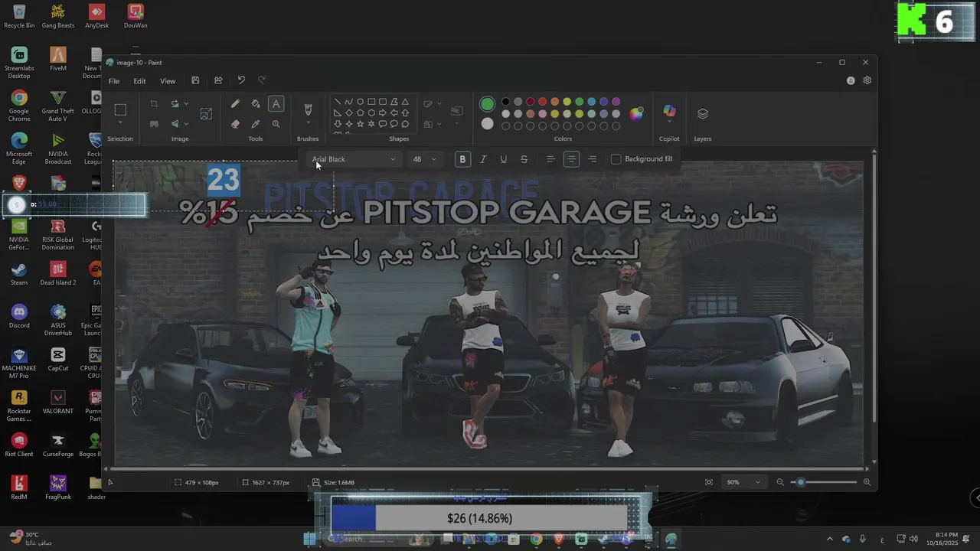The width and height of the screenshot is (980, 551).
Task: Open Paint settings gear icon
Action: (x=867, y=80)
